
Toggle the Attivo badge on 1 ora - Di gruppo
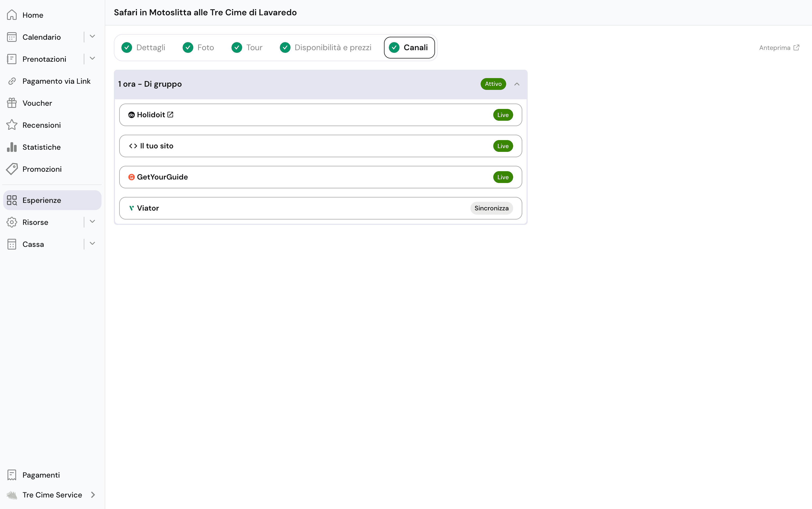tap(493, 84)
